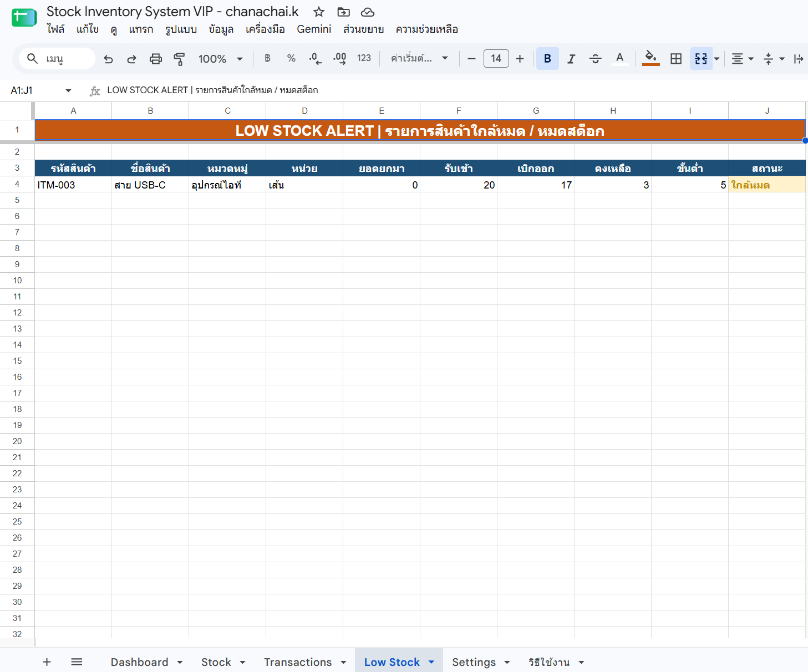This screenshot has width=808, height=672.
Task: Expand the merge type dropdown arrow
Action: [x=716, y=58]
